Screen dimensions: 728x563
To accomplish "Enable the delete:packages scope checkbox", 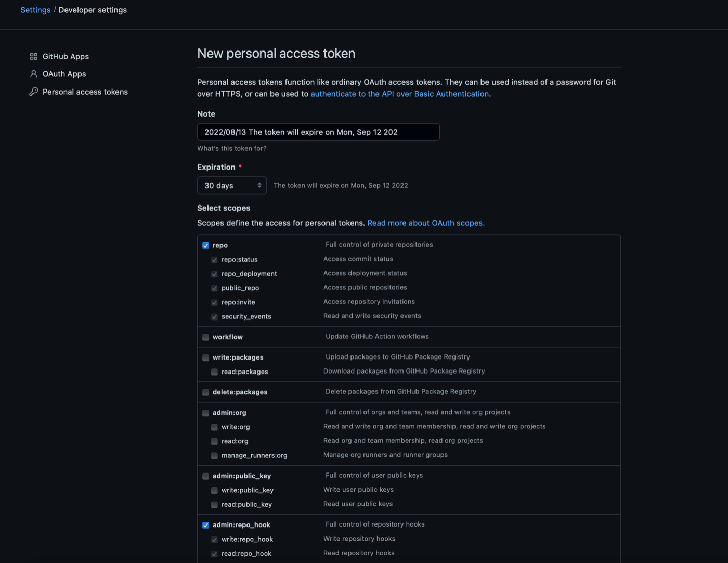I will click(x=206, y=392).
